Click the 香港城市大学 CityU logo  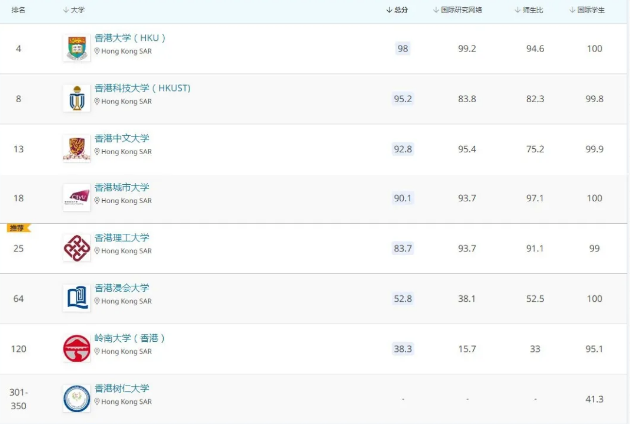pos(77,197)
